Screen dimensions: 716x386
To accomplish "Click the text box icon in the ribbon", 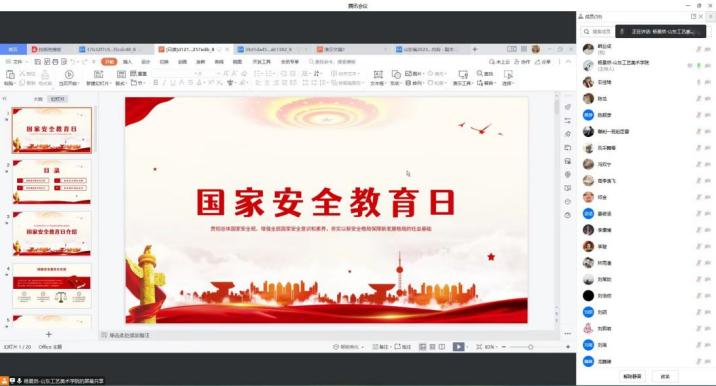I will tap(378, 74).
